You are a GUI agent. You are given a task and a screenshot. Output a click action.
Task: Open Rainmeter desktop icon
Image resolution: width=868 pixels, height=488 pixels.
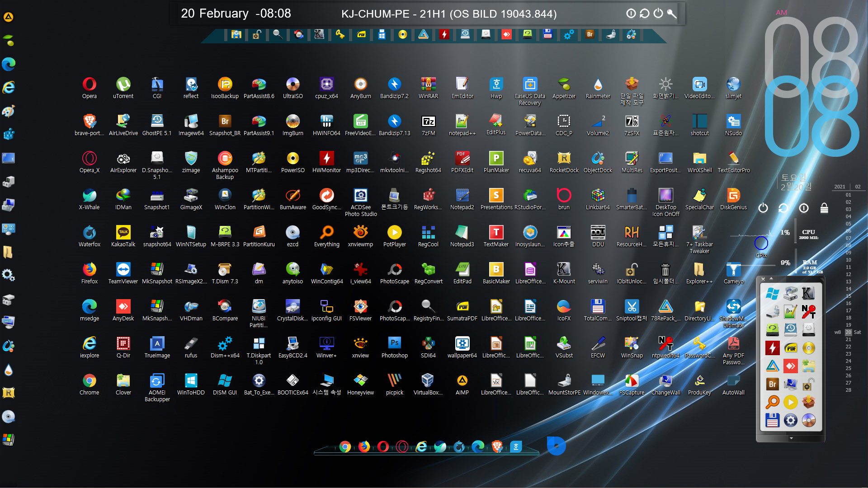(x=598, y=88)
